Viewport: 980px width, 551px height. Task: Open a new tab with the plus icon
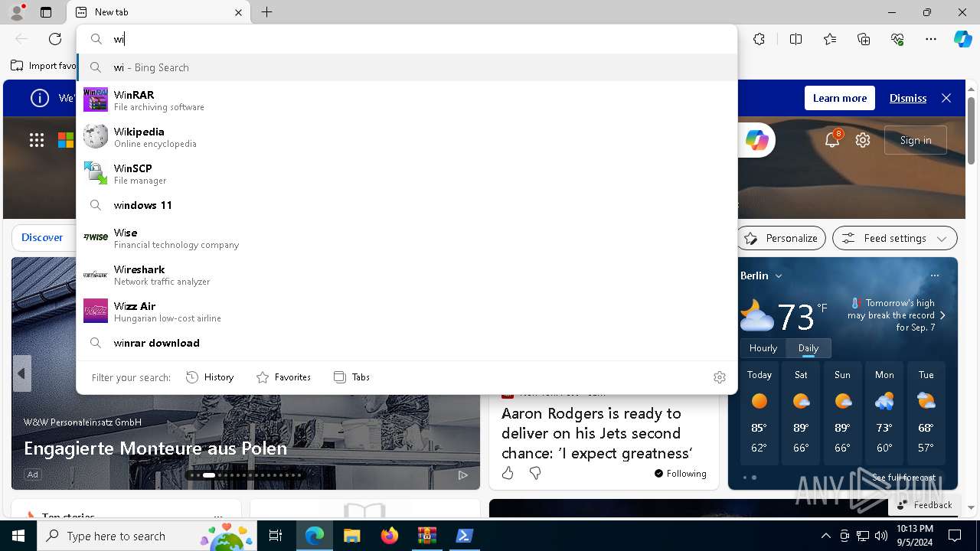(266, 12)
